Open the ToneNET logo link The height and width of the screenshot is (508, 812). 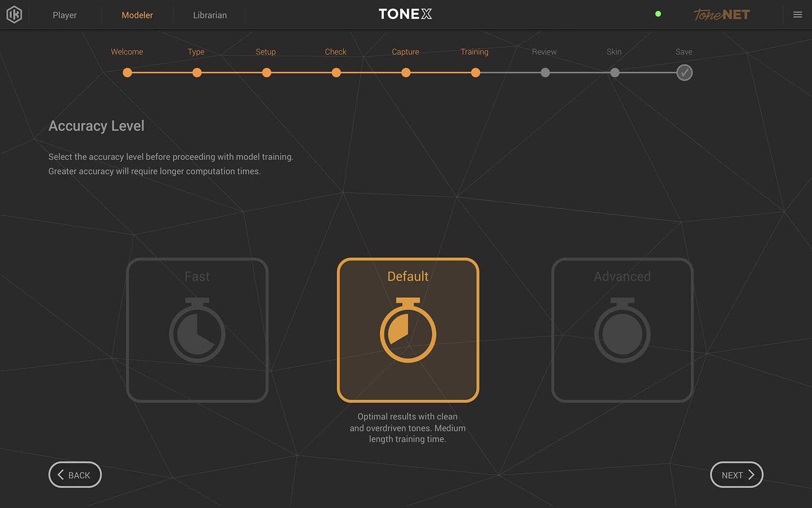click(721, 15)
